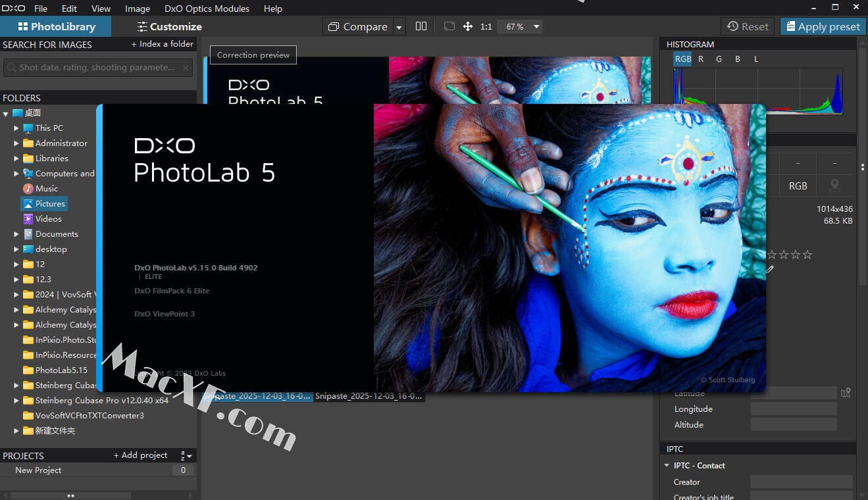Image resolution: width=868 pixels, height=500 pixels.
Task: Click the Compare button
Action: [x=359, y=27]
